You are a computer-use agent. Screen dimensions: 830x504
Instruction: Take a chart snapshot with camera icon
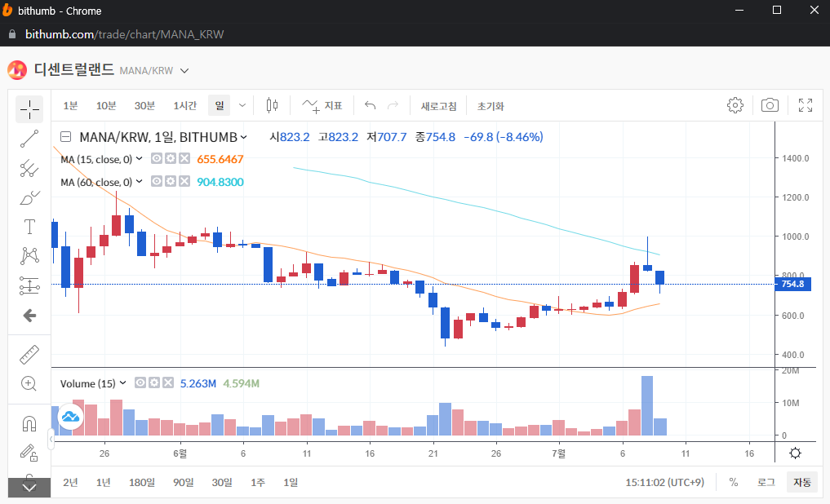(770, 105)
